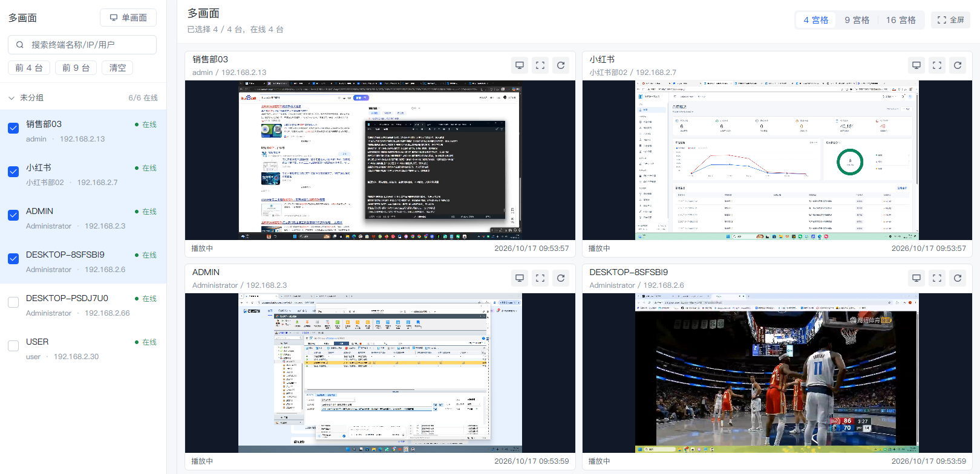This screenshot has width=980, height=474.
Task: Click the monitor icon on ADMIN card
Action: click(x=520, y=278)
